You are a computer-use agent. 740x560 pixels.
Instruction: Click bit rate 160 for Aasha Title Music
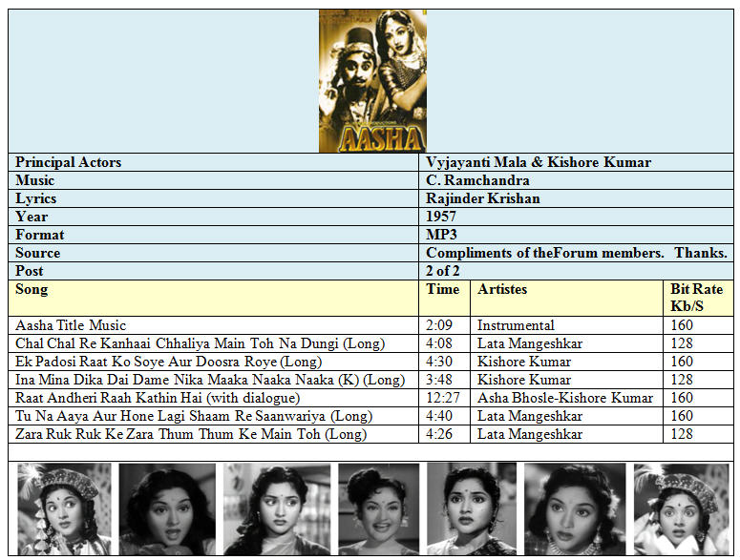tap(682, 325)
